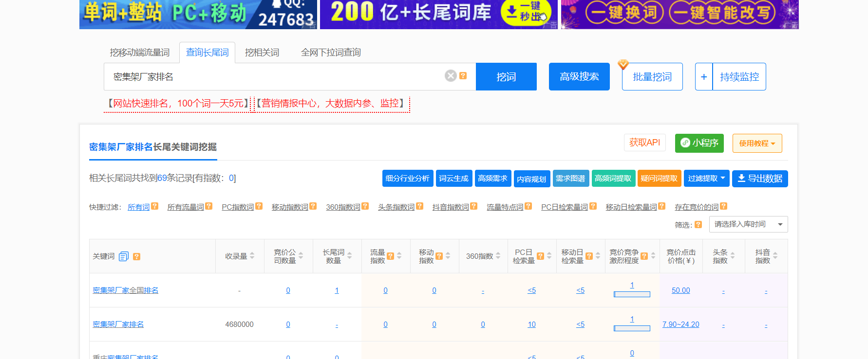868x359 pixels.
Task: Click the 200亿+长尾词库 banner ad
Action: click(439, 14)
